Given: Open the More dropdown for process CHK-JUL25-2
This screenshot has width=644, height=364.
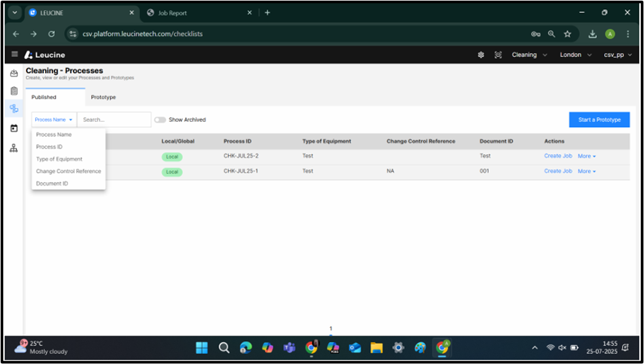Looking at the screenshot, I should [x=586, y=156].
